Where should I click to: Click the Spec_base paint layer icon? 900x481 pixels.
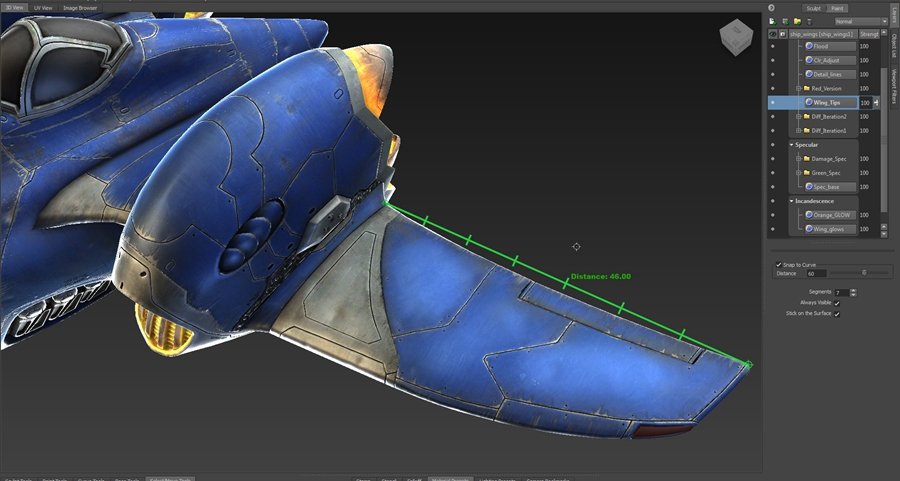809,187
